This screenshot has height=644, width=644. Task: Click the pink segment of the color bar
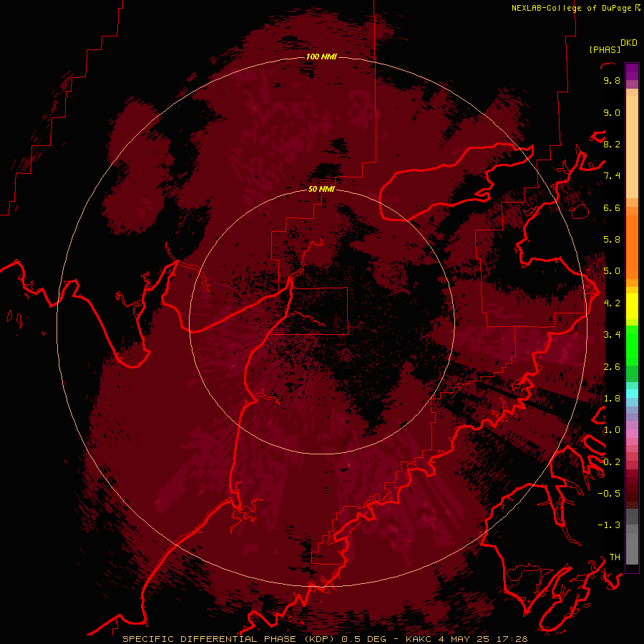632,434
